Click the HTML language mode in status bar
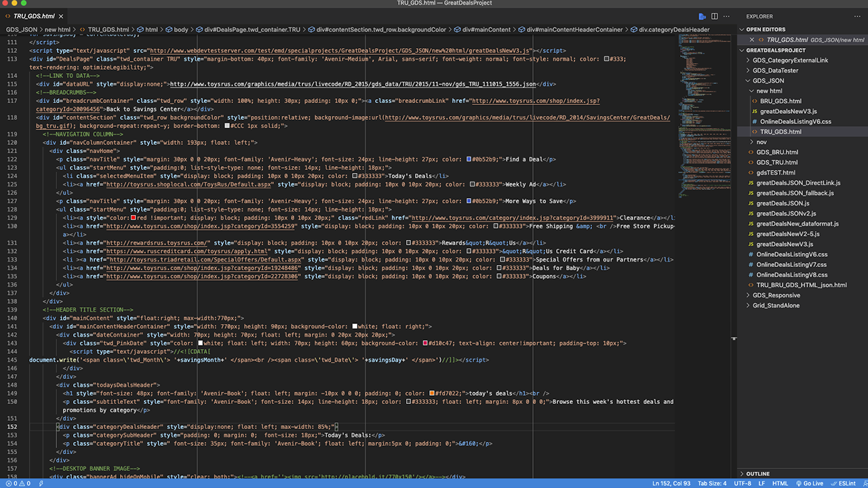 (x=780, y=483)
